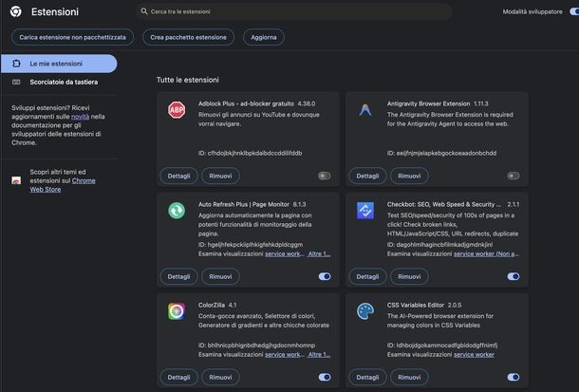This screenshot has height=392, width=579.
Task: Enable the Adblock Plus extension toggle
Action: (325, 176)
